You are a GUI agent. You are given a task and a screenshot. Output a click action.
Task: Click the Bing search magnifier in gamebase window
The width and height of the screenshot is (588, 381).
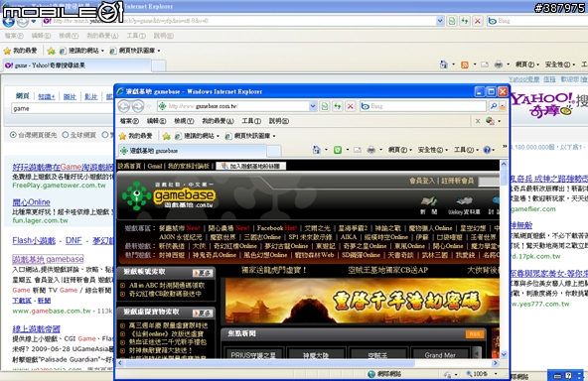click(x=494, y=106)
